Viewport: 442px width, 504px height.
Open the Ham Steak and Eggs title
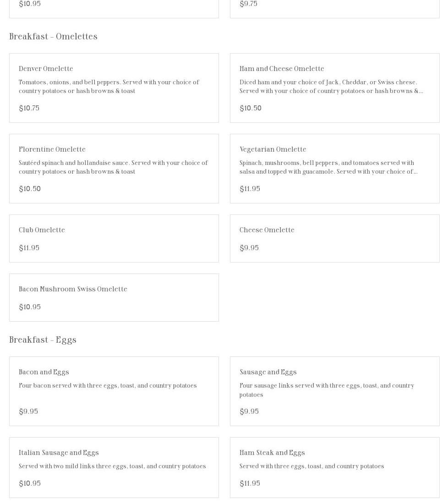272,453
